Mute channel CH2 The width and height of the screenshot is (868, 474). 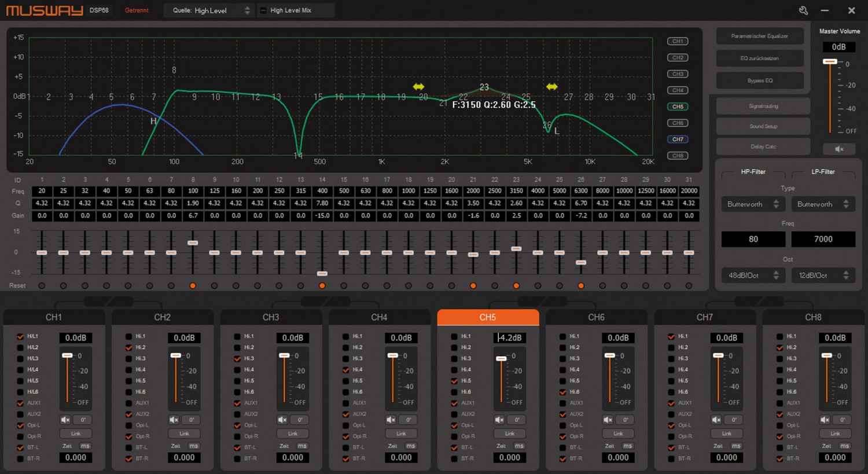click(174, 420)
